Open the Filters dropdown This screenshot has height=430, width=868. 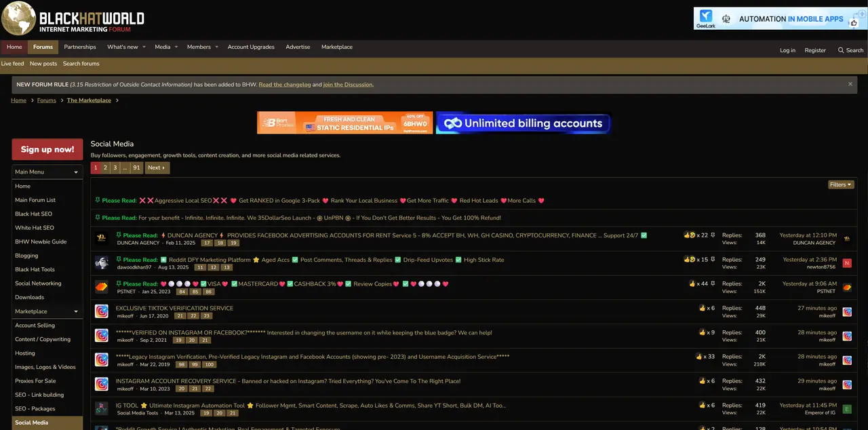click(841, 184)
